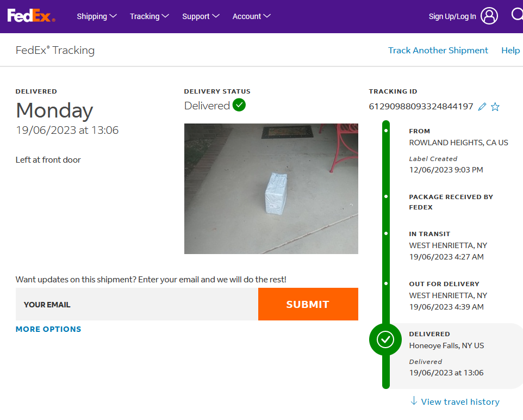Open the delivery proof photo

tap(271, 188)
